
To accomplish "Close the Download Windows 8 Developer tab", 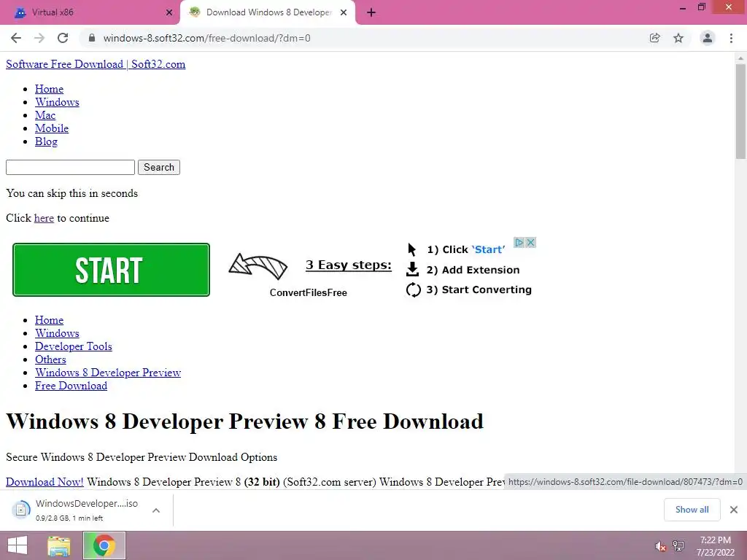I will pos(344,13).
